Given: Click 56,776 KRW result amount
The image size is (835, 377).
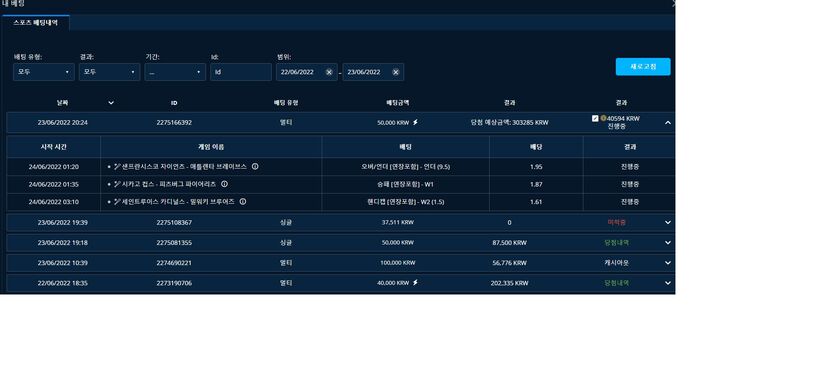Looking at the screenshot, I should click(510, 263).
